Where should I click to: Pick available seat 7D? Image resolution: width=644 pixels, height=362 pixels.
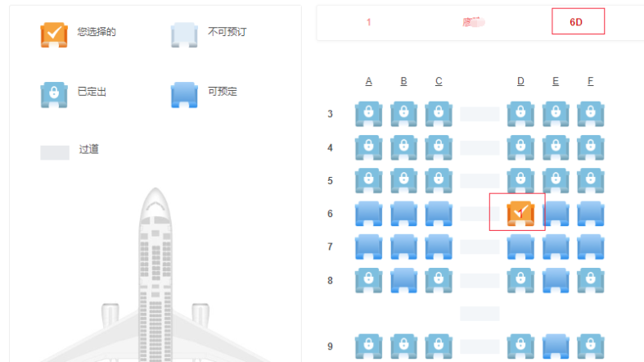[520, 247]
